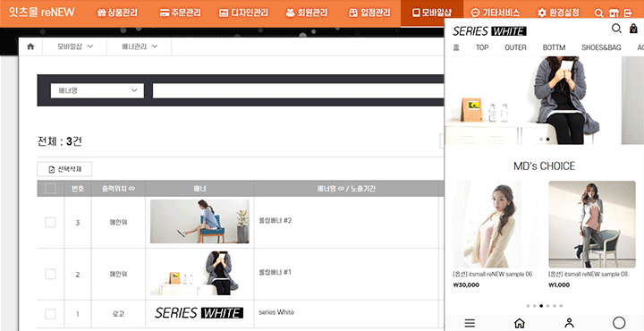Open 주문관리 menu
Viewport: 644px width, 331px height.
point(180,13)
